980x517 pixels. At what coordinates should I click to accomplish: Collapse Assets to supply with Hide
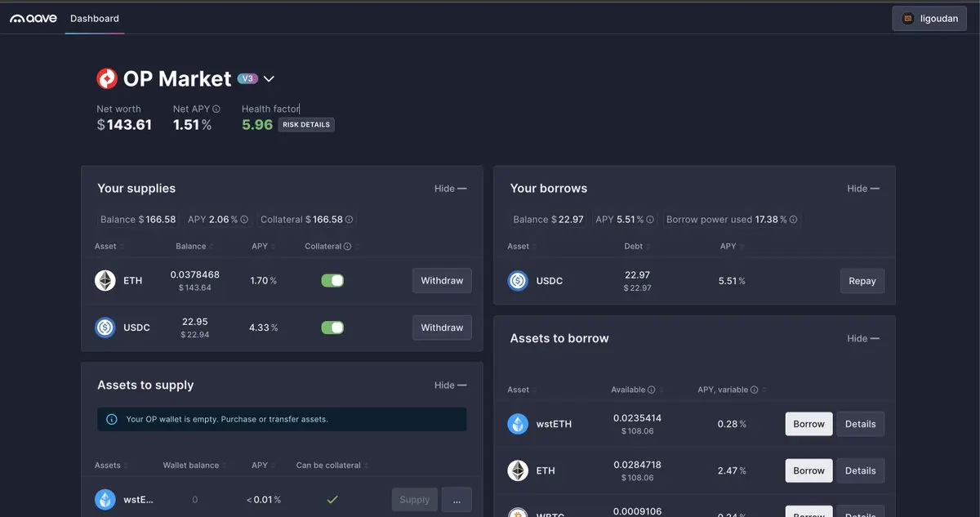click(450, 386)
